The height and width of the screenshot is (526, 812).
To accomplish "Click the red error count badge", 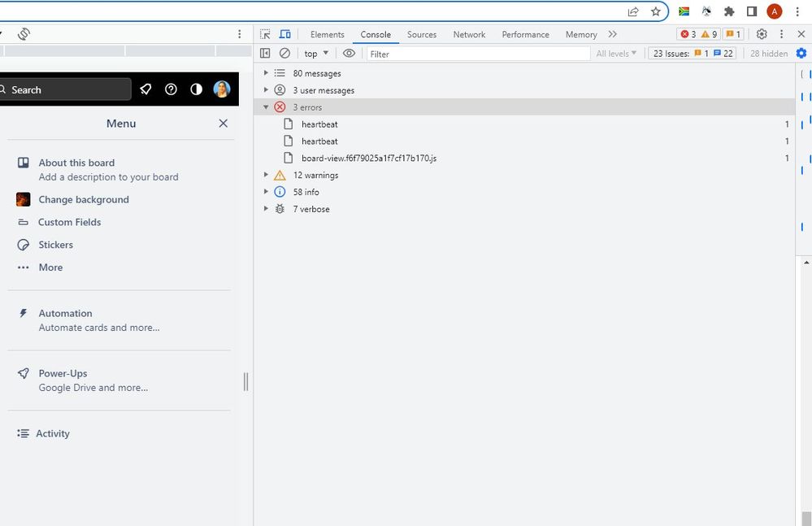I will [x=688, y=34].
